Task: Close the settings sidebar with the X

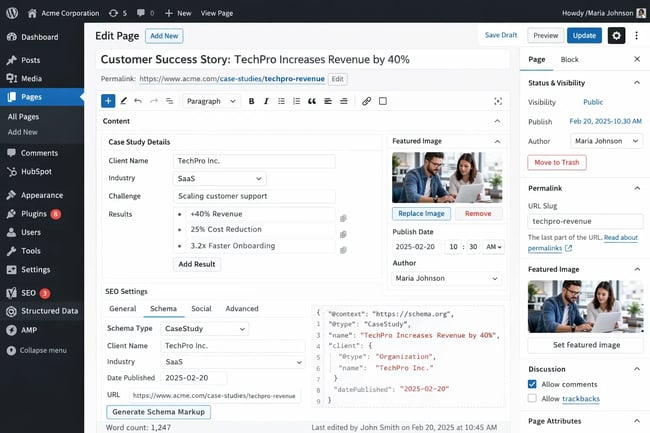Action: pos(637,59)
